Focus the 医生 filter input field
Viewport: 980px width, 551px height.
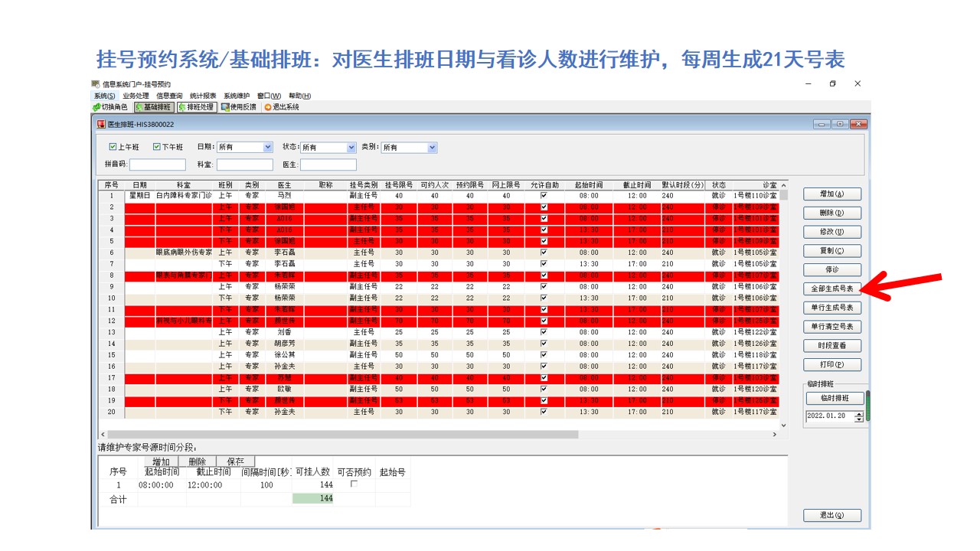[328, 165]
